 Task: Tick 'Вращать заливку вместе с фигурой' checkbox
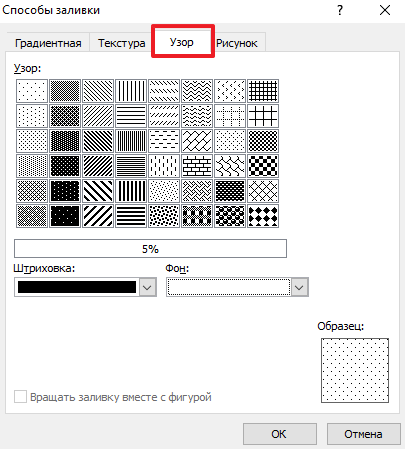(x=20, y=397)
